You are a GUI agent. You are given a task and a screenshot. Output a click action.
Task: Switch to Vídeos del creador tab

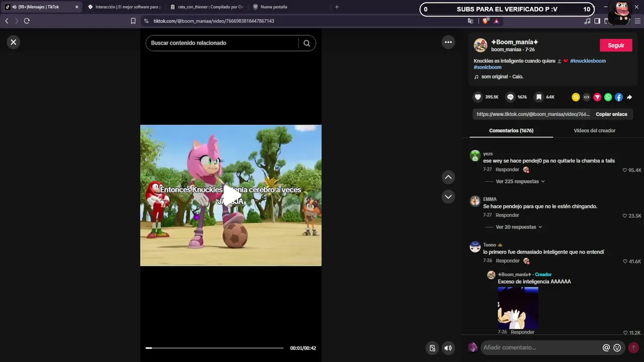pyautogui.click(x=595, y=131)
